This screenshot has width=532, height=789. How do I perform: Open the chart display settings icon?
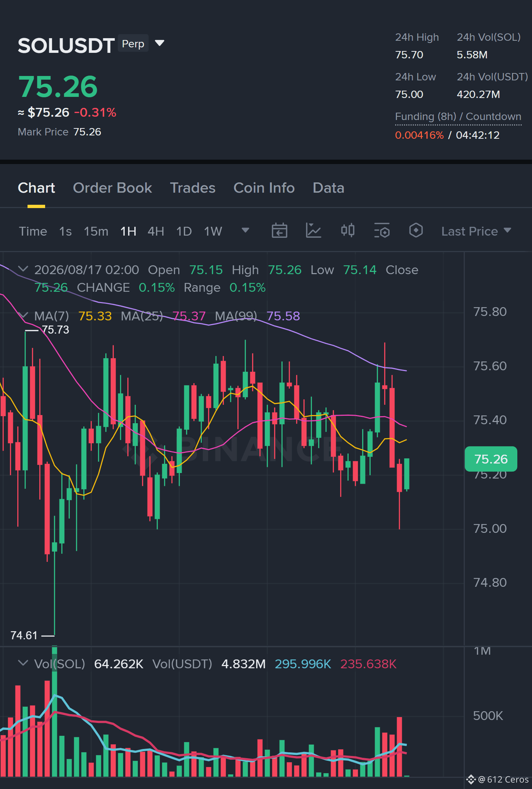click(x=382, y=231)
